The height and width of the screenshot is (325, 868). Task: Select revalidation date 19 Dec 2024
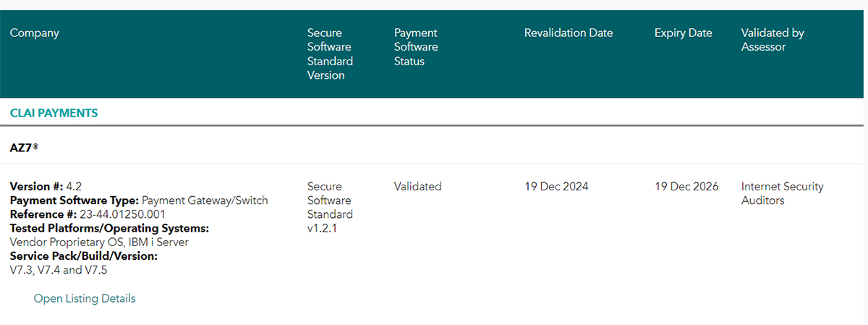(x=556, y=186)
